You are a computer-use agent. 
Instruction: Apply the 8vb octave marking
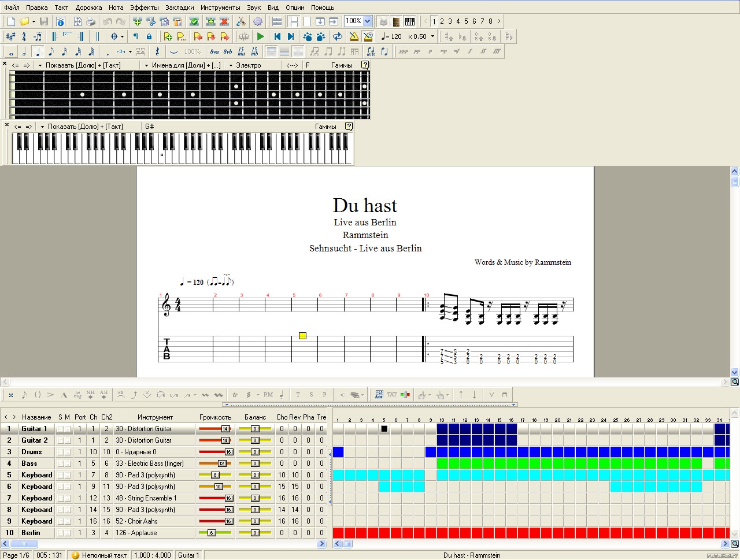point(228,51)
